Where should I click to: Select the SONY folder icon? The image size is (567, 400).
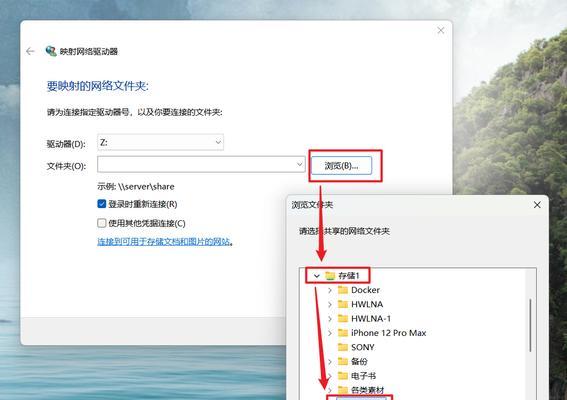[342, 347]
